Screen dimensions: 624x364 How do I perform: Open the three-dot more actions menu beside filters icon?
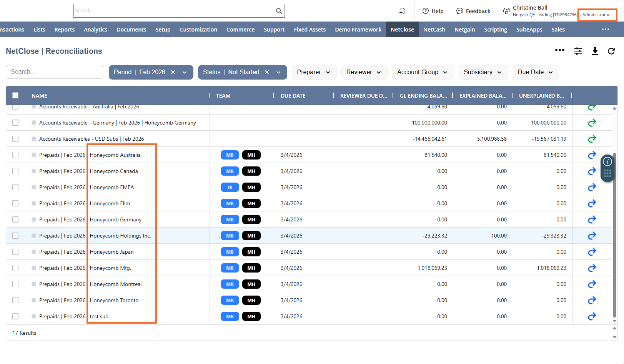559,50
